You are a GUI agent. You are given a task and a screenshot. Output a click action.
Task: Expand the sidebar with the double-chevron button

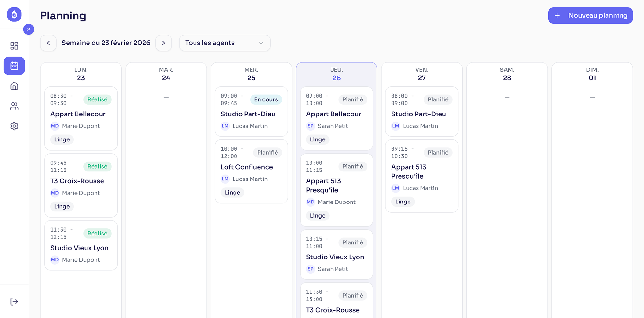[x=29, y=29]
